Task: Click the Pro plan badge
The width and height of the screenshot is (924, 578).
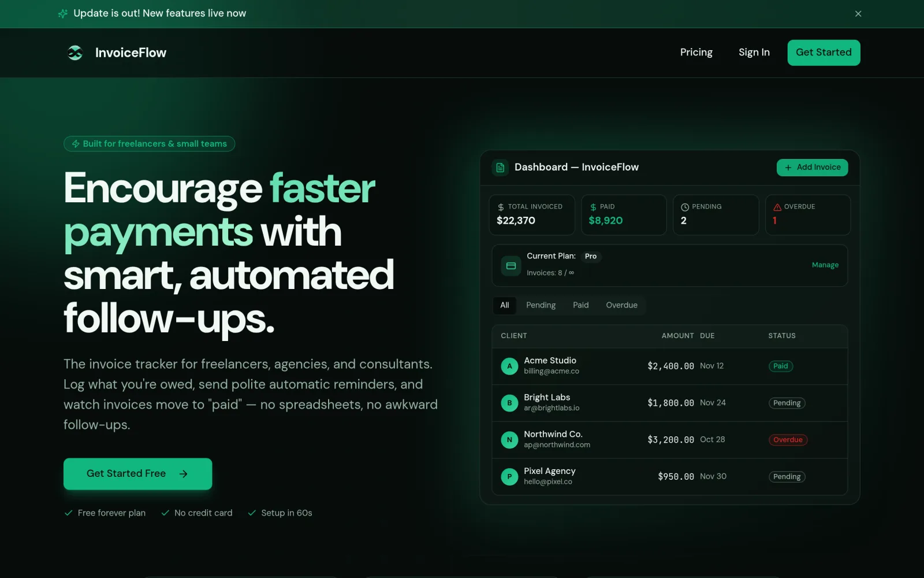Action: point(590,257)
